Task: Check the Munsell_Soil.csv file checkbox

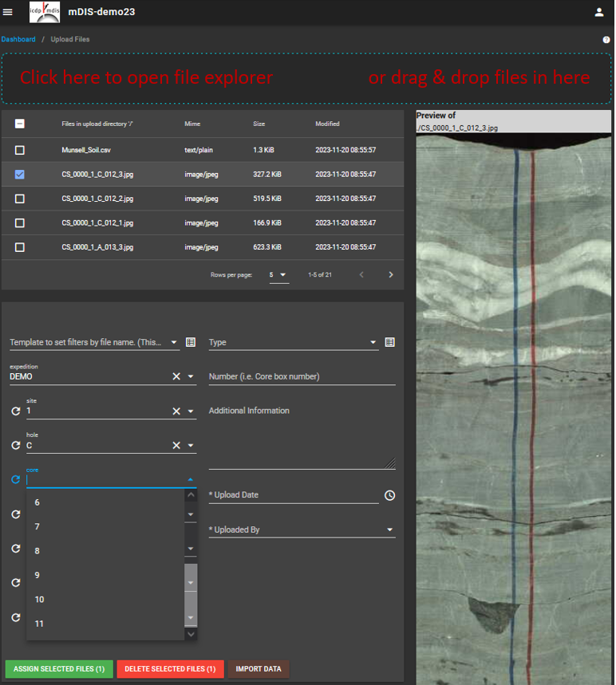Action: coord(20,150)
